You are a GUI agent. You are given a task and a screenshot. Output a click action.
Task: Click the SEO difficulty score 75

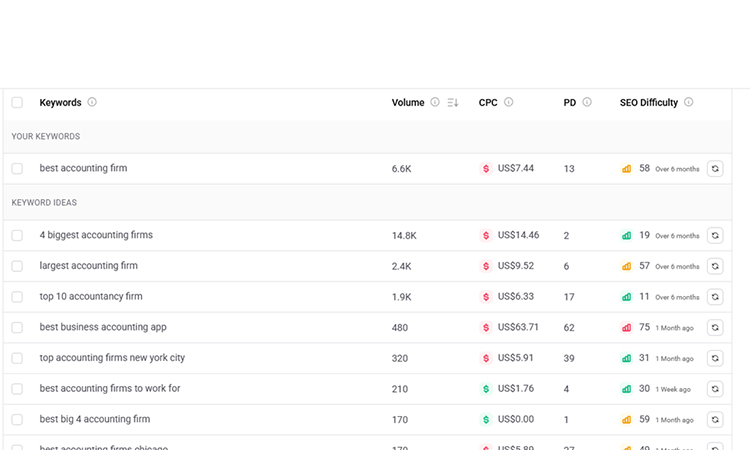point(644,327)
